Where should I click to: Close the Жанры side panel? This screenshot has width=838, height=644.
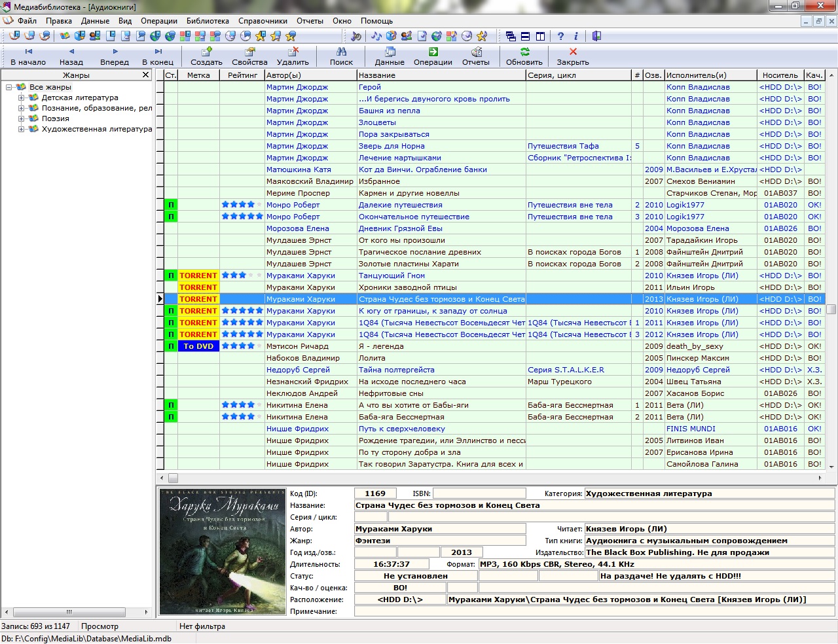point(146,75)
